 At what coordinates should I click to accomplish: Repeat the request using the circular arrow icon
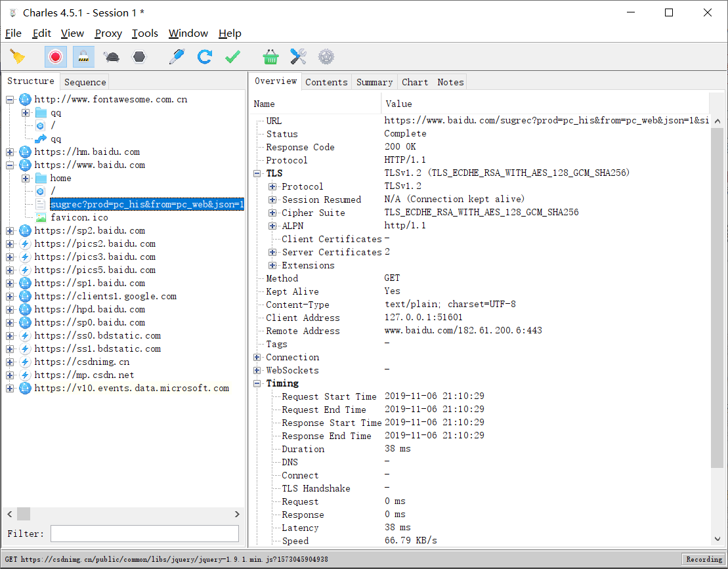coord(204,56)
